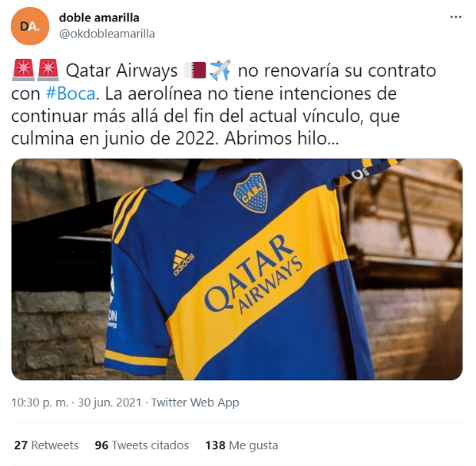The height and width of the screenshot is (466, 476).
Task: Open the 10:30 p. m. timestamp link
Action: click(x=40, y=402)
